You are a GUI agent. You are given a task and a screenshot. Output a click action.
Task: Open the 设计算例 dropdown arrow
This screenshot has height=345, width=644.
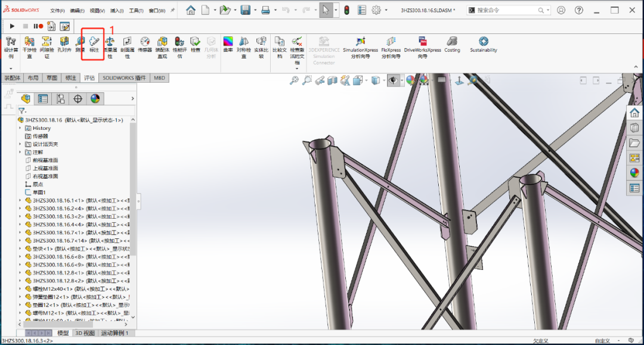(11, 68)
